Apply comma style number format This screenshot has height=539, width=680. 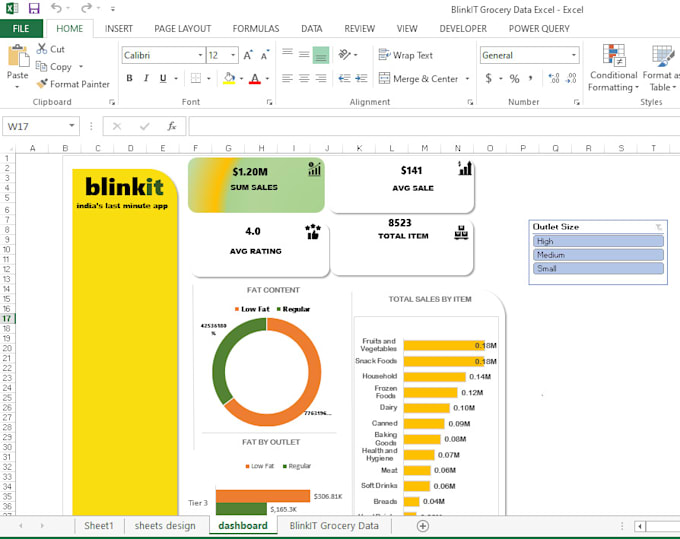coord(530,78)
